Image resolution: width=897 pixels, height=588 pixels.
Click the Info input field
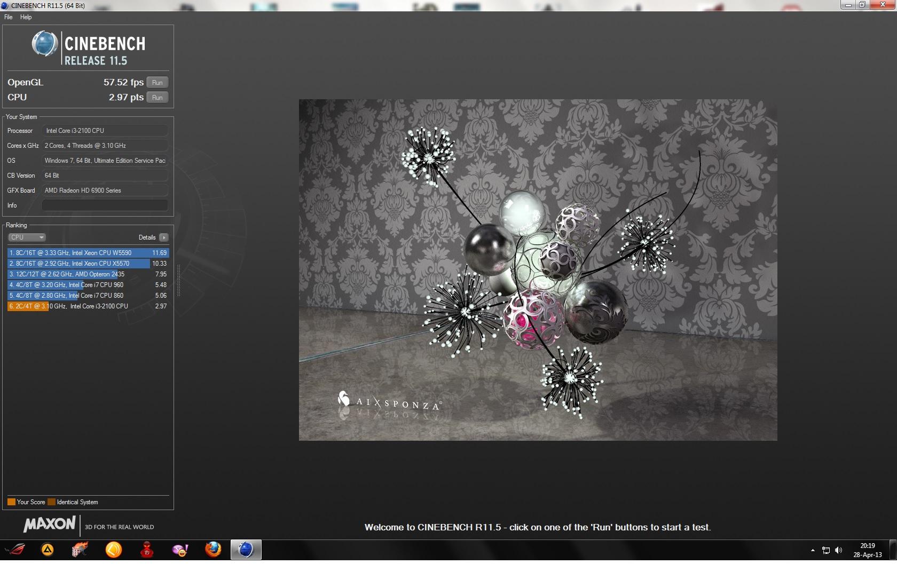105,205
